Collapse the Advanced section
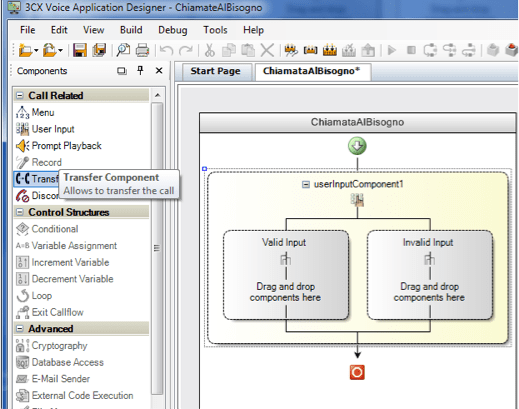The height and width of the screenshot is (409, 519). point(20,329)
